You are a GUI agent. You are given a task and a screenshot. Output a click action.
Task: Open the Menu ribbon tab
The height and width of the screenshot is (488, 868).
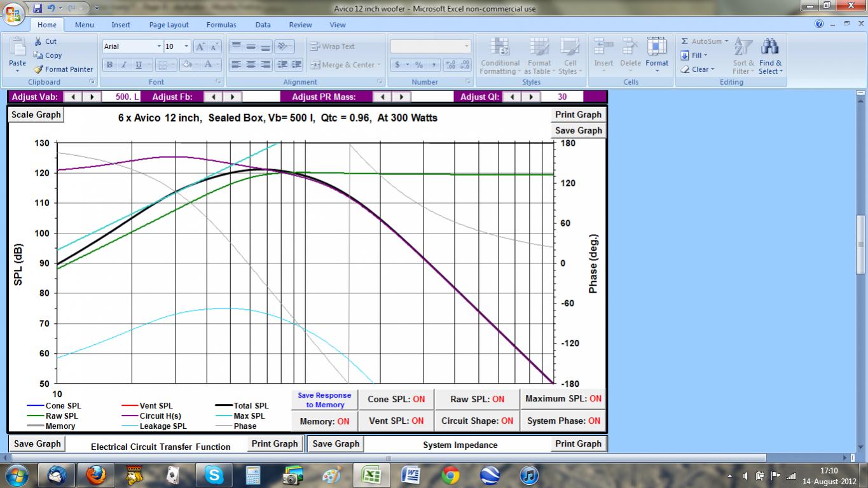(x=84, y=25)
